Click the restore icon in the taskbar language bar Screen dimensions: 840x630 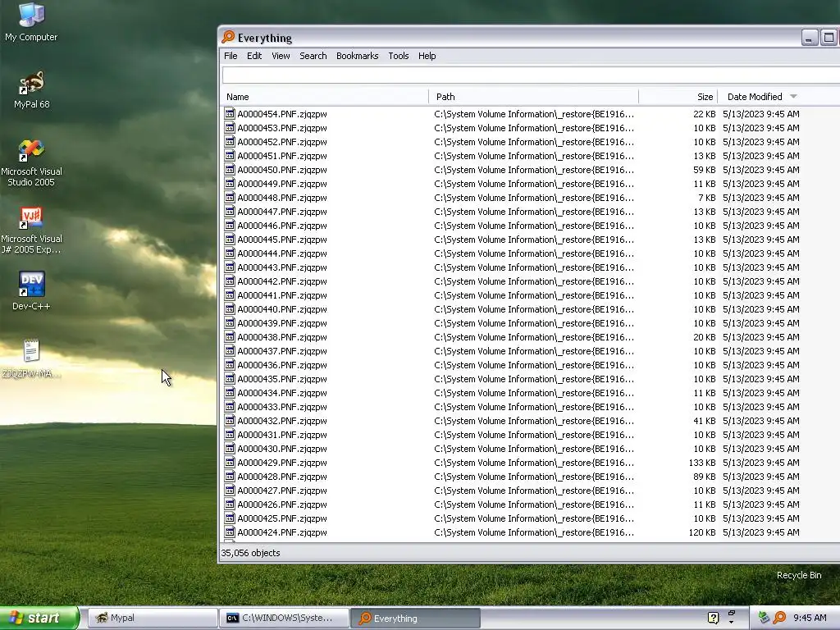(x=731, y=613)
